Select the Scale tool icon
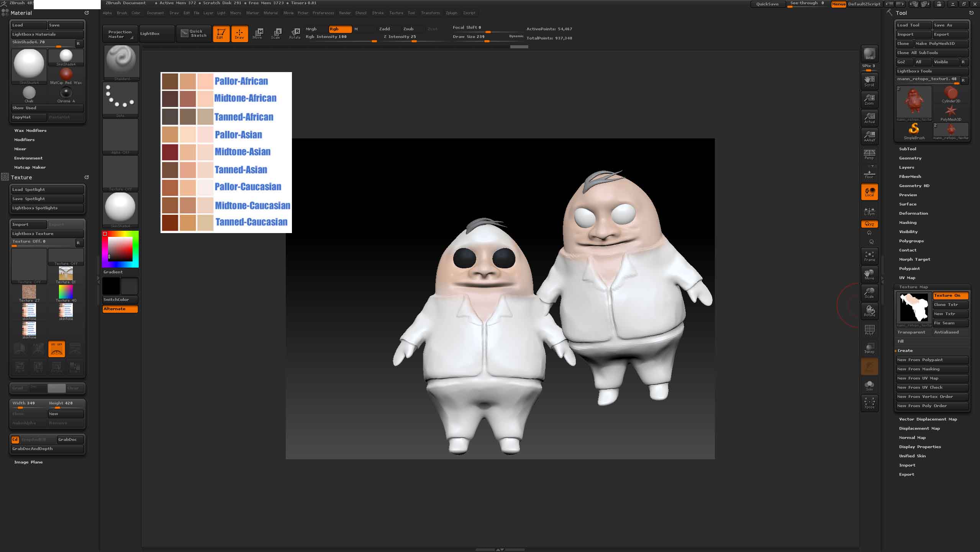The image size is (980, 552). [276, 32]
